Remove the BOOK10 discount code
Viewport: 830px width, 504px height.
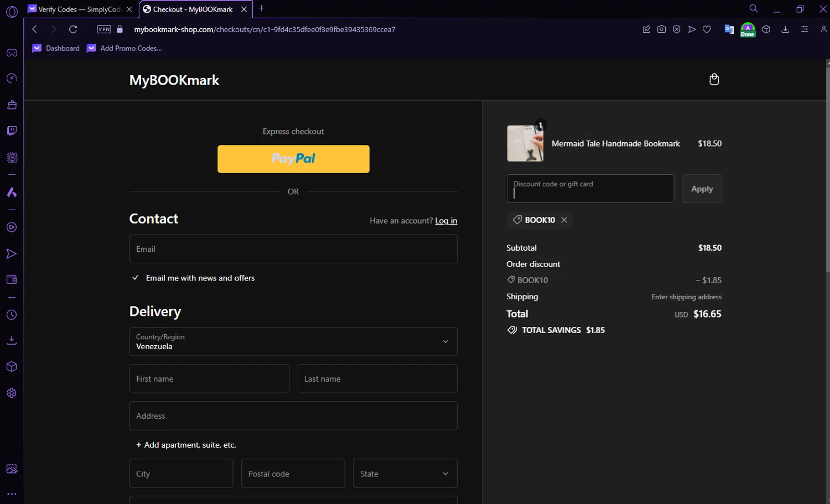(564, 220)
